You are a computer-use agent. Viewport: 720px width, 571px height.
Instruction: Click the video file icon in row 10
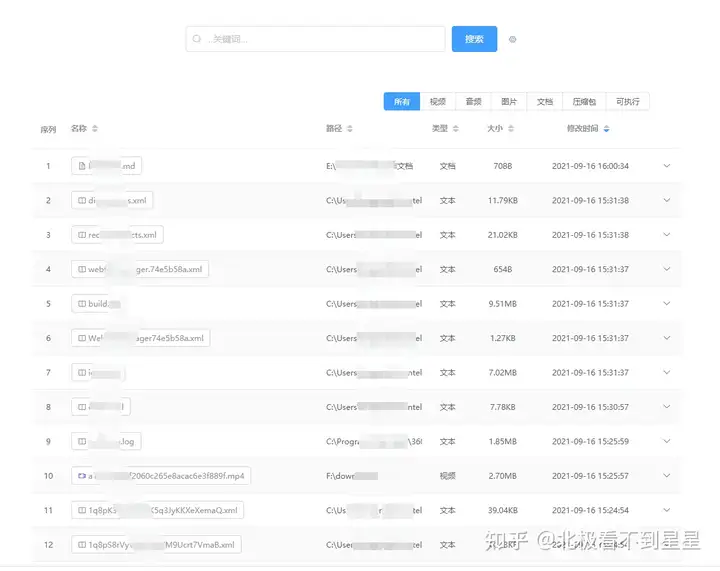tap(82, 476)
